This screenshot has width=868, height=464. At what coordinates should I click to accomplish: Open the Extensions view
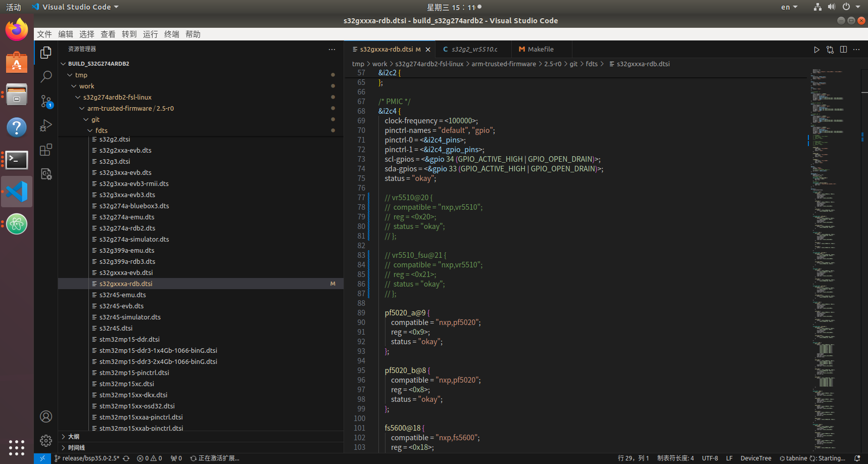point(46,150)
